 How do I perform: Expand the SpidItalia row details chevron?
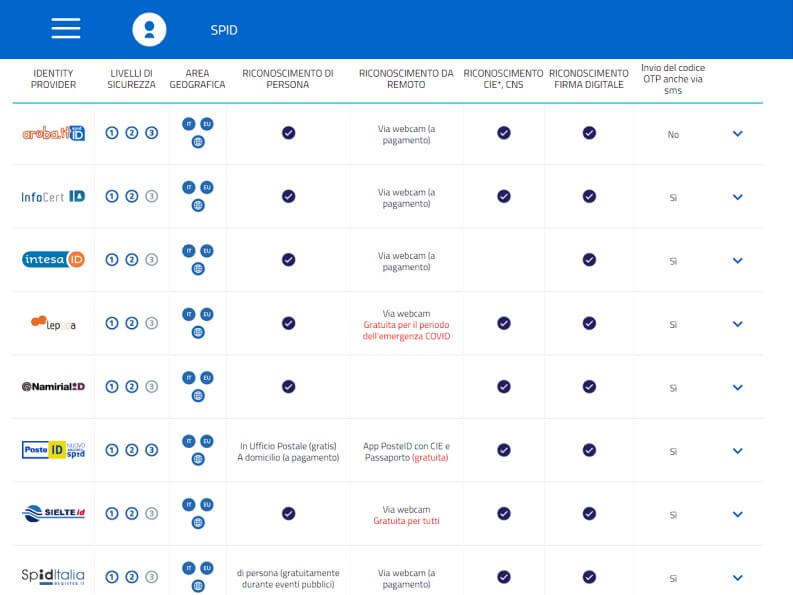[738, 578]
